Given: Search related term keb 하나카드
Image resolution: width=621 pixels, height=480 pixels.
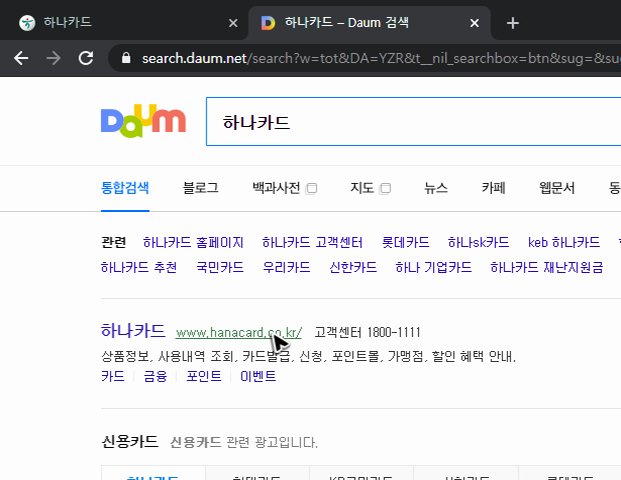Looking at the screenshot, I should click(564, 242).
